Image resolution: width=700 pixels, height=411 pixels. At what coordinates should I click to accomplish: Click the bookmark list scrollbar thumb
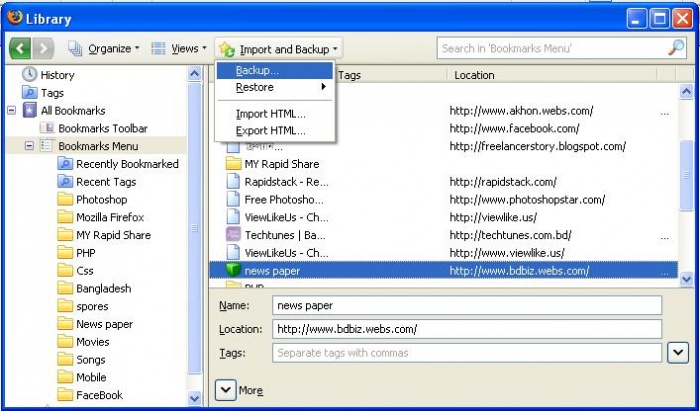[x=686, y=174]
